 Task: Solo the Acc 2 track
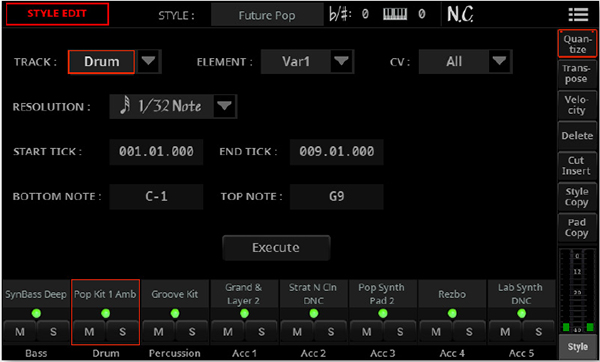tap(330, 331)
